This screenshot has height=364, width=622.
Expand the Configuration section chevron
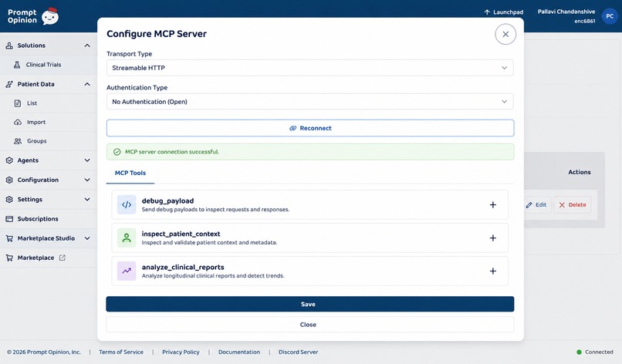tap(87, 180)
